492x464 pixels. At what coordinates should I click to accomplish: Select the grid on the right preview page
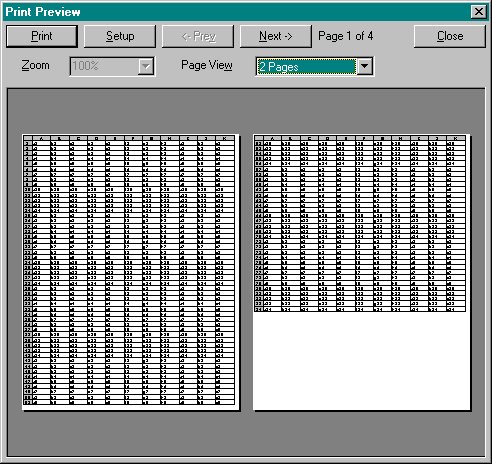point(360,224)
